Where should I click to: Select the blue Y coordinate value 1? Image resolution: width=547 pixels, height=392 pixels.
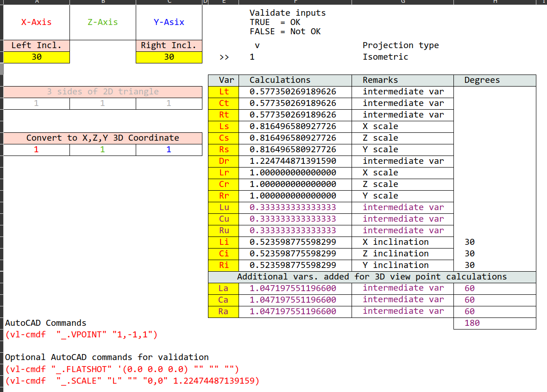[x=169, y=150]
